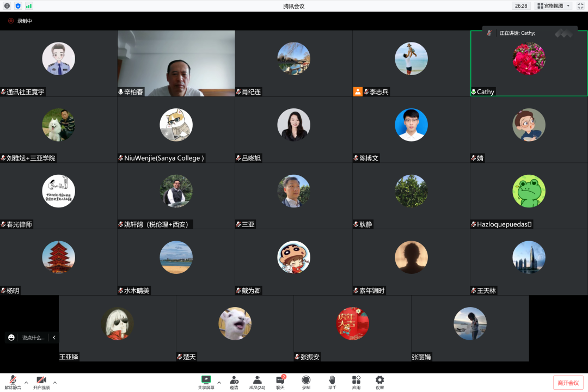Toggle the Record (录制) button
This screenshot has height=392, width=588.
[x=306, y=381]
